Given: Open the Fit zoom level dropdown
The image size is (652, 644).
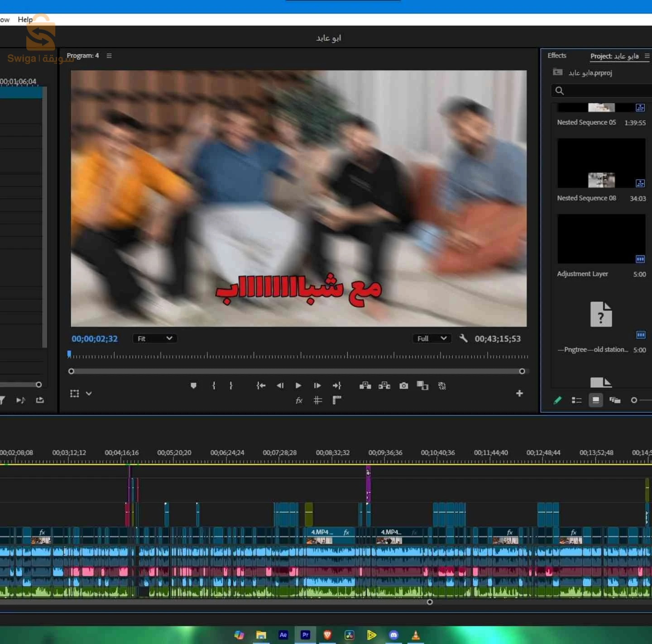Looking at the screenshot, I should [154, 339].
